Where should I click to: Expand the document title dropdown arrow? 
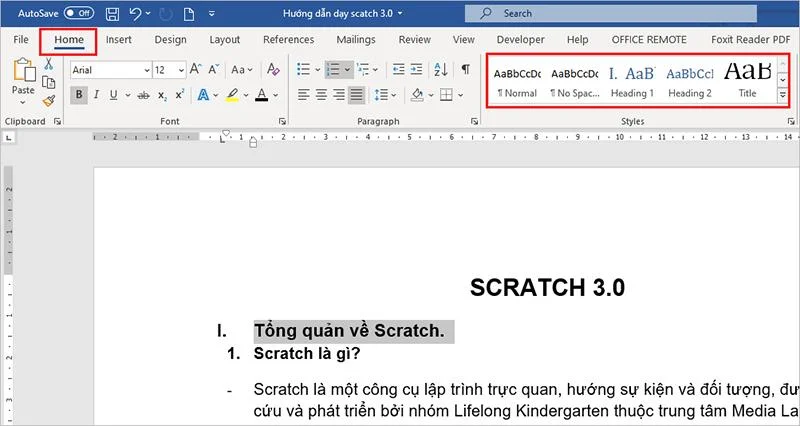click(x=400, y=14)
